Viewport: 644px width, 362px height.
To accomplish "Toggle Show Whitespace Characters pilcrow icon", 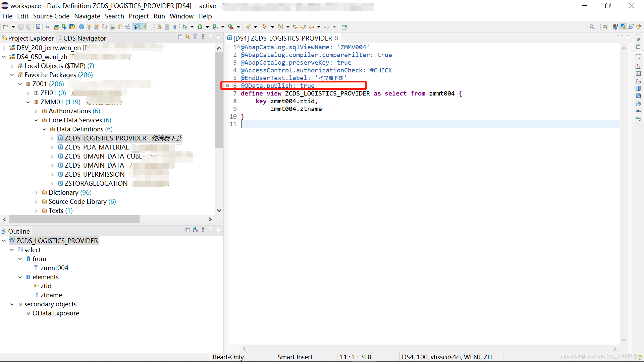I will tap(175, 27).
